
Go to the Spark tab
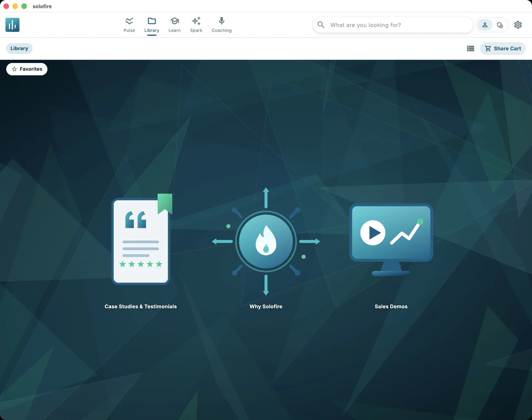click(x=196, y=25)
